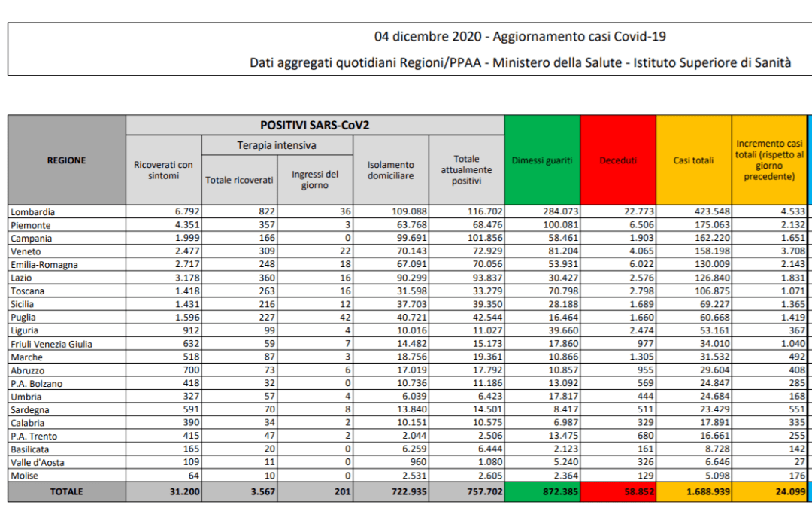Screen dimensions: 812x508
Task: Click the Marche row label
Action: click(x=27, y=357)
